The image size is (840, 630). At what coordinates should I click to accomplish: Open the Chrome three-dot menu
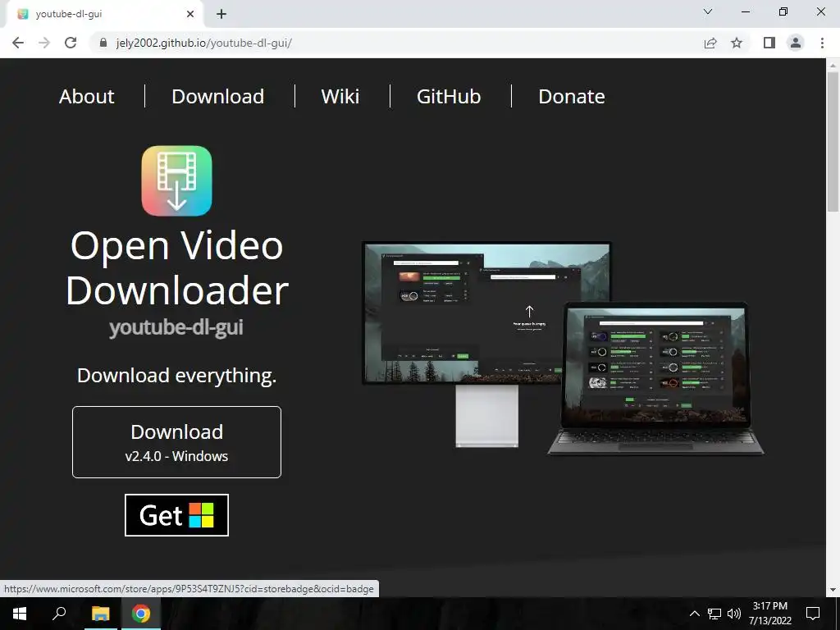822,43
